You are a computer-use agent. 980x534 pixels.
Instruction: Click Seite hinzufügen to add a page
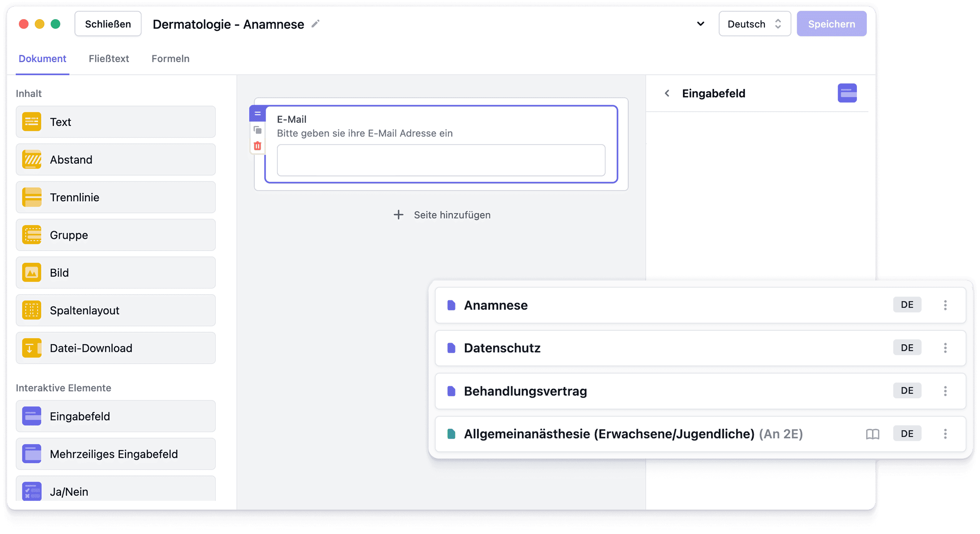pyautogui.click(x=442, y=215)
